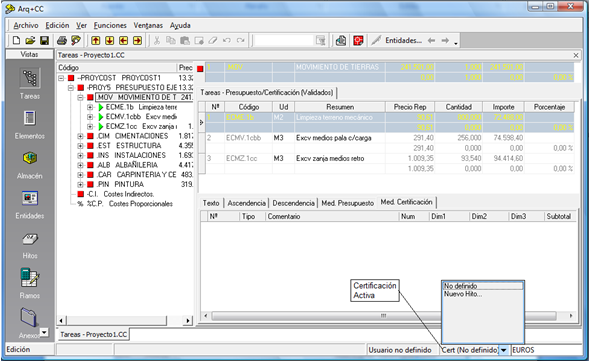This screenshot has height=361, width=589.
Task: Click the Precio Rep column header
Action: click(410, 107)
